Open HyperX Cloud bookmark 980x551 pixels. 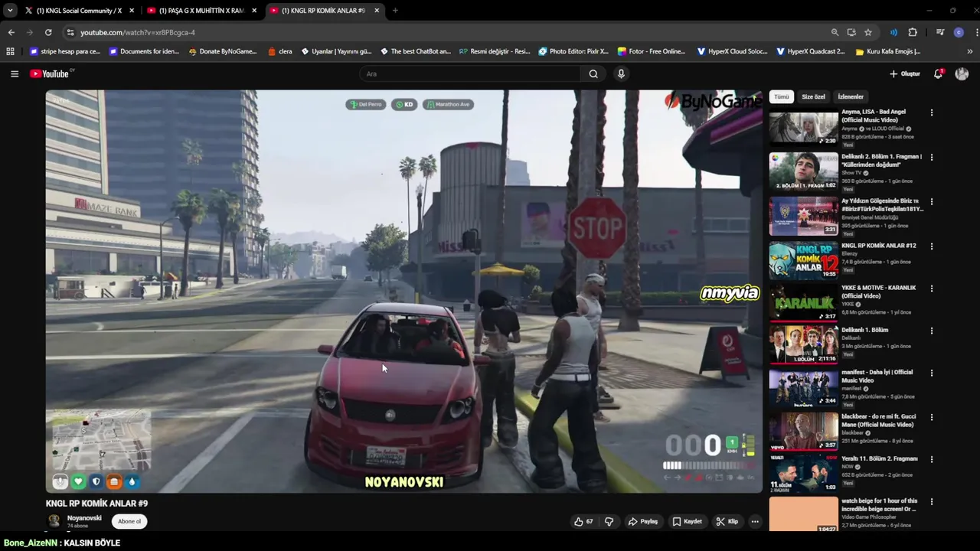732,51
